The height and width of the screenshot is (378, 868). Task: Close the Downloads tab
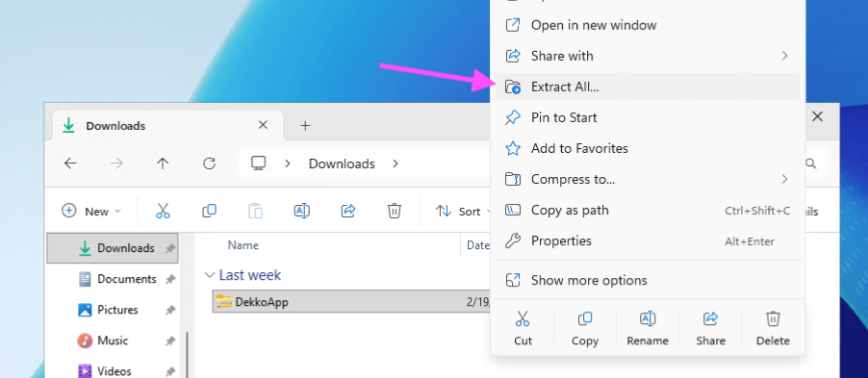click(x=263, y=125)
